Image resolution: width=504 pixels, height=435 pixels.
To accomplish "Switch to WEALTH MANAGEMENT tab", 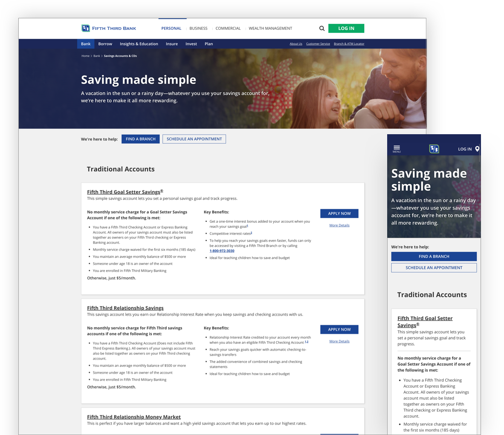I will coord(270,28).
